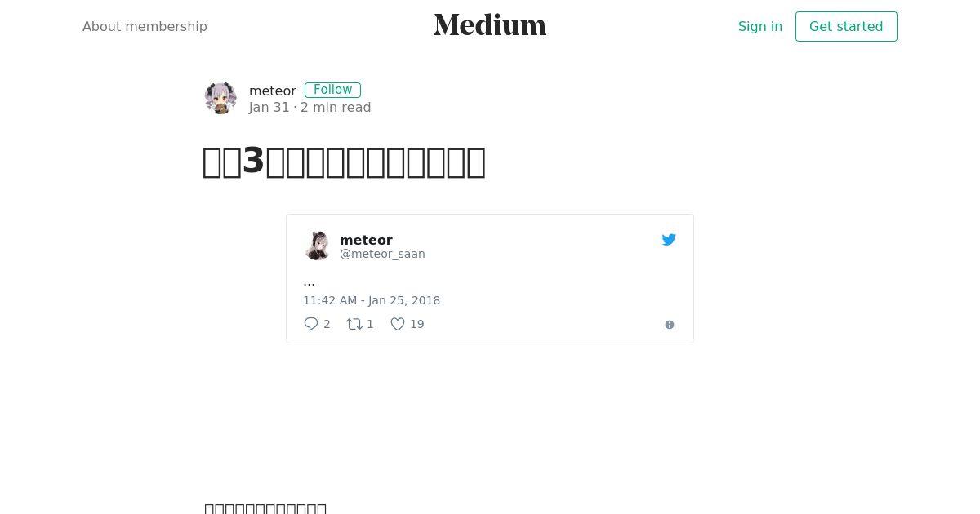
Task: Click the tweet like count 19
Action: 417,324
